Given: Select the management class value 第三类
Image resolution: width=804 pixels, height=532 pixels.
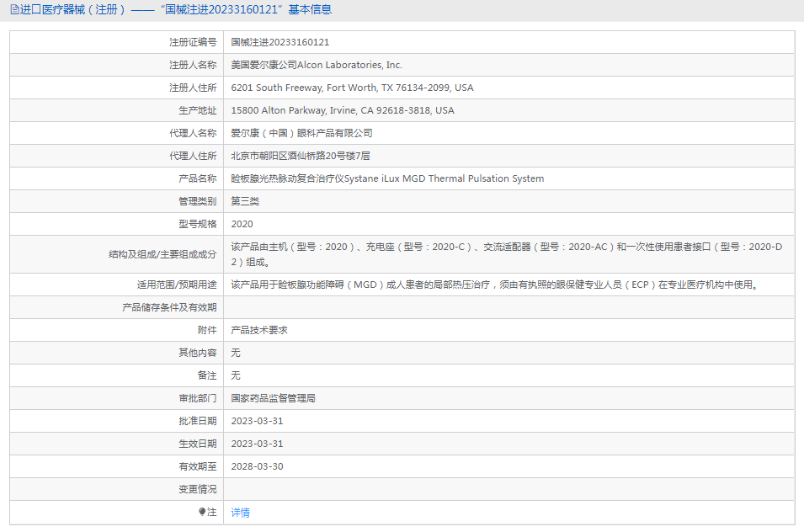Looking at the screenshot, I should click(x=245, y=201).
